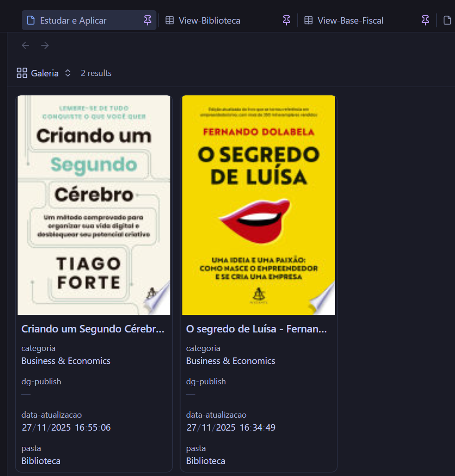The width and height of the screenshot is (455, 476).
Task: Click the grid icon beside Galeria
Action: coord(22,73)
